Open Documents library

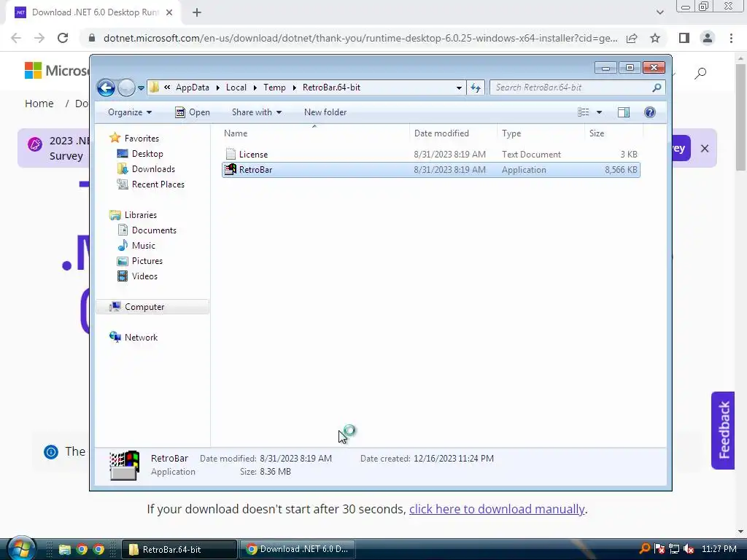pos(154,230)
